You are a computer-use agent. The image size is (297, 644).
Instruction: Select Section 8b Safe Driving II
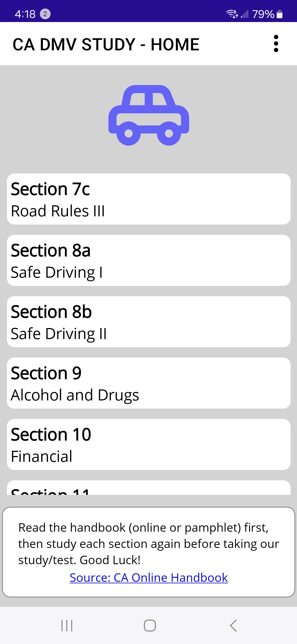pos(149,322)
